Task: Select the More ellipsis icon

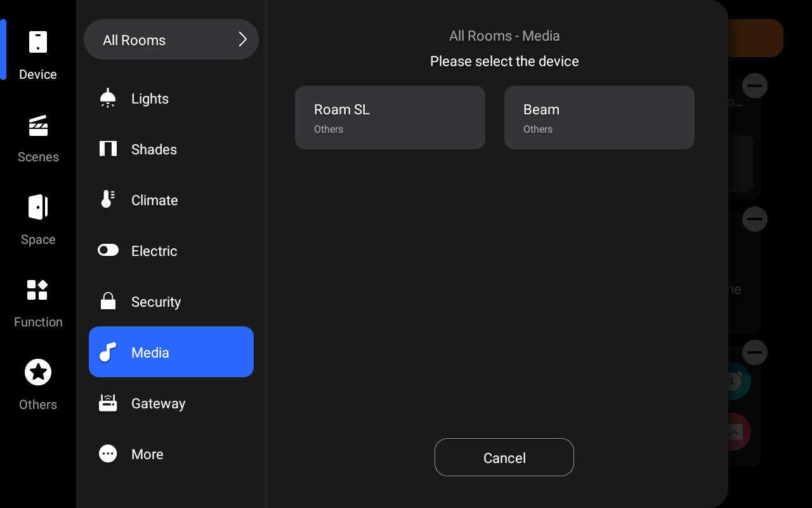Action: pyautogui.click(x=108, y=453)
